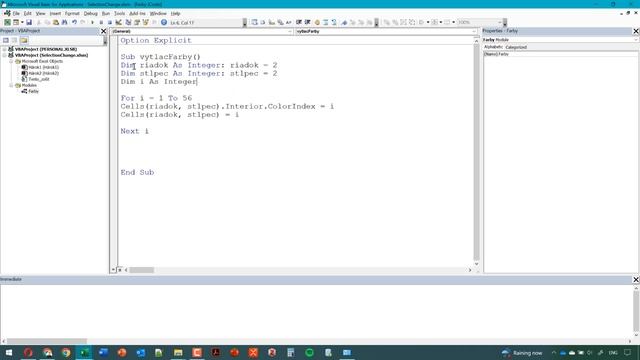Click the Undo arrow icon

[x=74, y=22]
